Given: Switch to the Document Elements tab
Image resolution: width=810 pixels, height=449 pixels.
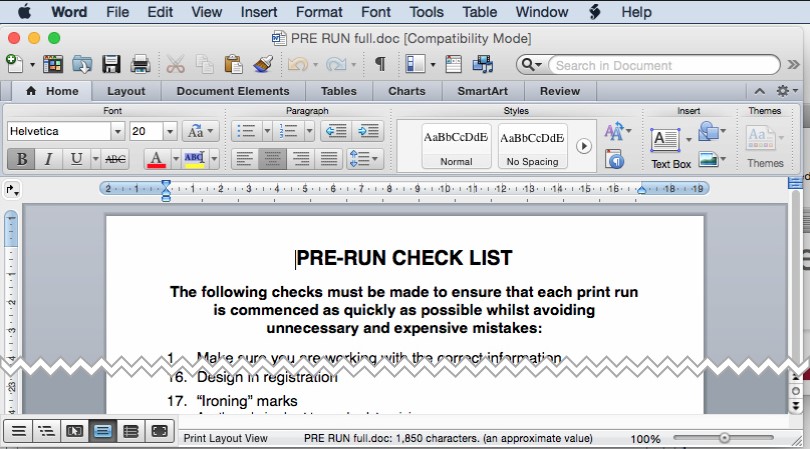Looking at the screenshot, I should 233,91.
